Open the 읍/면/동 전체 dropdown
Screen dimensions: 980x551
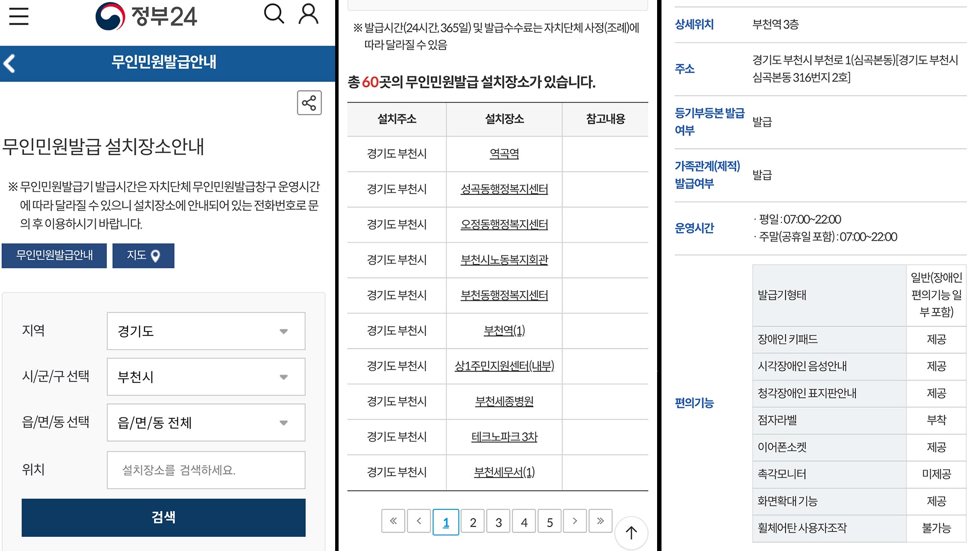[205, 422]
